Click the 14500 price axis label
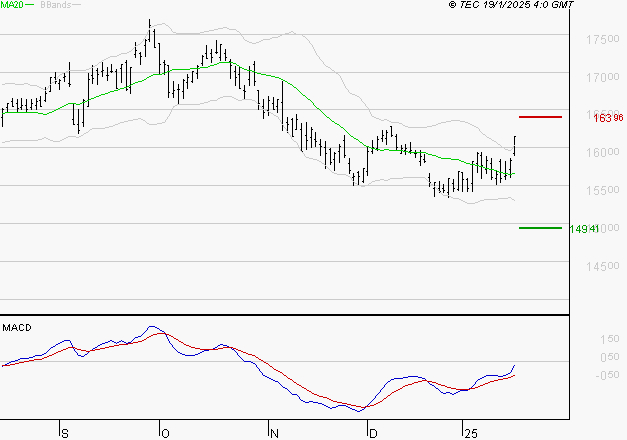 [x=603, y=266]
